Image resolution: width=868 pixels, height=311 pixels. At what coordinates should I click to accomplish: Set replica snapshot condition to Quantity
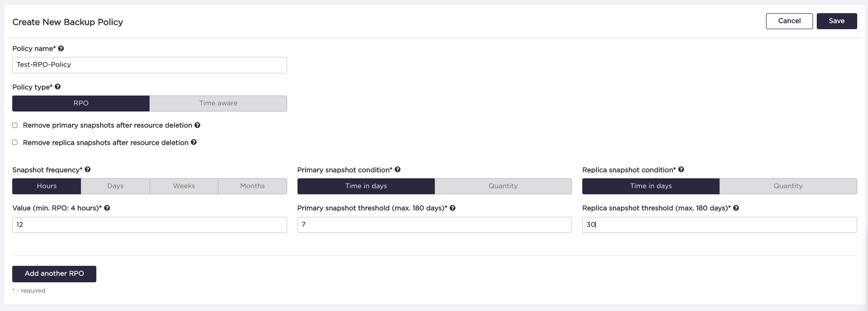tap(788, 186)
